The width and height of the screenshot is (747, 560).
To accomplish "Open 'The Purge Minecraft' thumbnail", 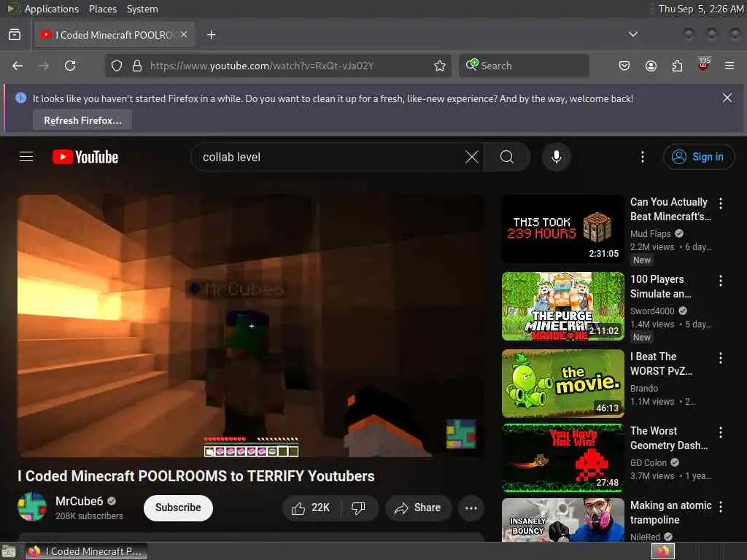I will click(x=562, y=306).
